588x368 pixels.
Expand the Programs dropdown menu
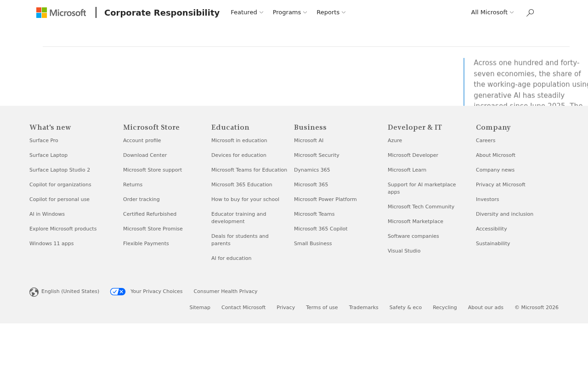click(x=290, y=12)
